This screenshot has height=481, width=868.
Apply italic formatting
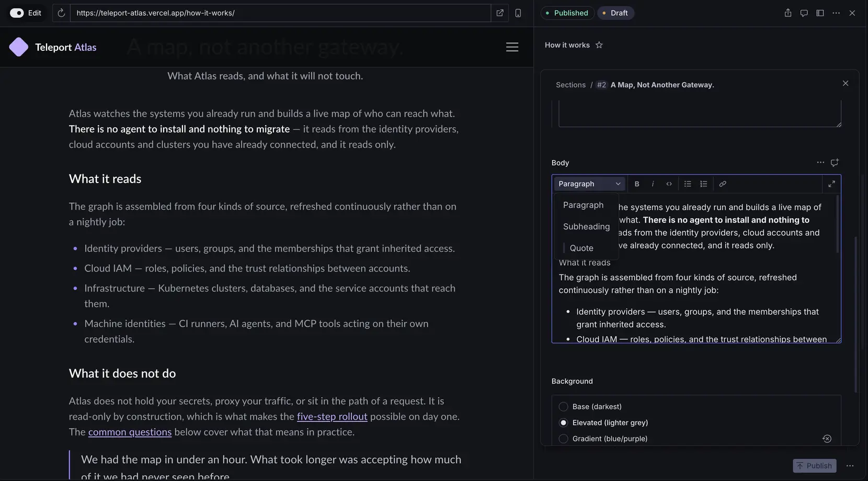coord(653,184)
